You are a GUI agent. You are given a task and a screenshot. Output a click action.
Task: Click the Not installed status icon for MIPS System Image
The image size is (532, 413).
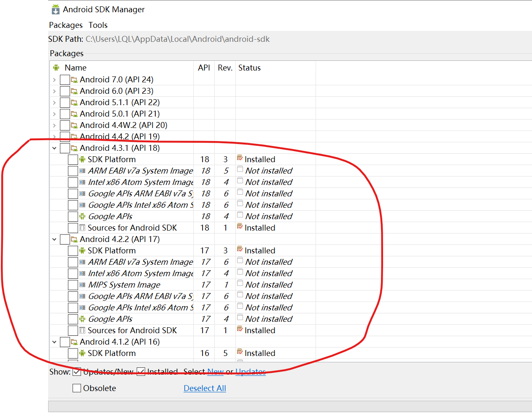tap(240, 283)
